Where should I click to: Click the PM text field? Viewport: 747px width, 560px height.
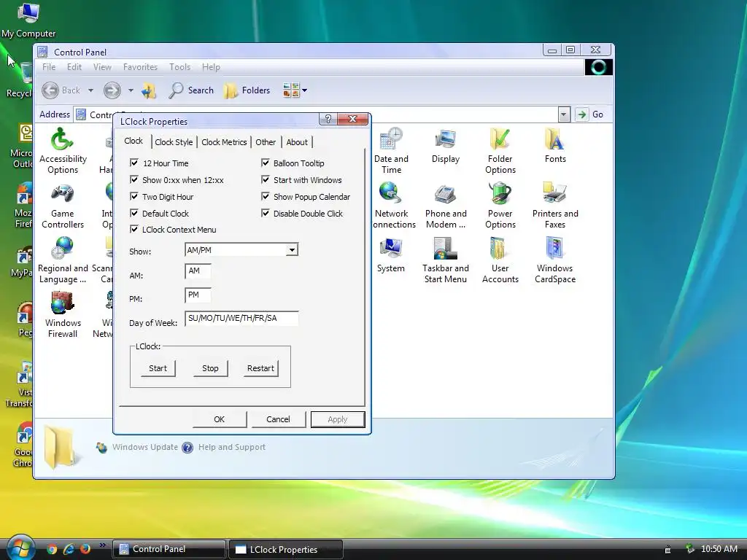pos(198,295)
